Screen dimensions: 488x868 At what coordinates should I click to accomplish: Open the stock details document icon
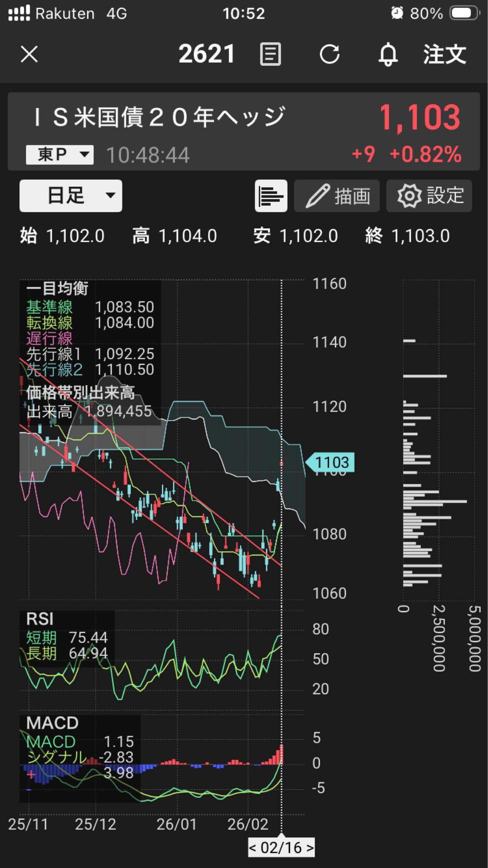tap(270, 55)
